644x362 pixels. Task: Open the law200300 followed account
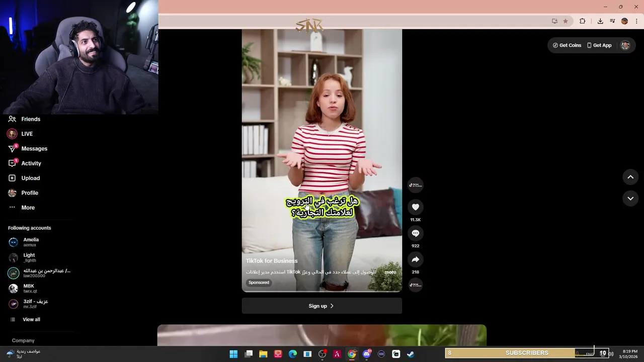point(39,273)
